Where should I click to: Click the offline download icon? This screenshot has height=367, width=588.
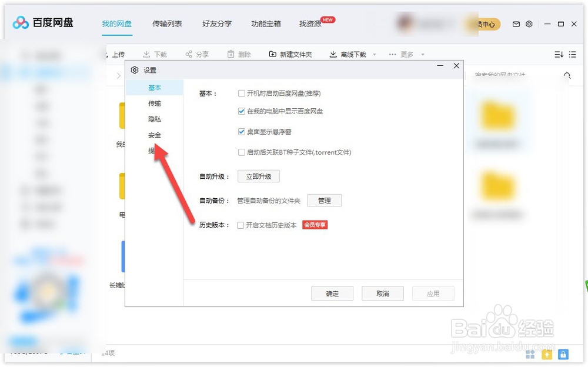pyautogui.click(x=333, y=54)
